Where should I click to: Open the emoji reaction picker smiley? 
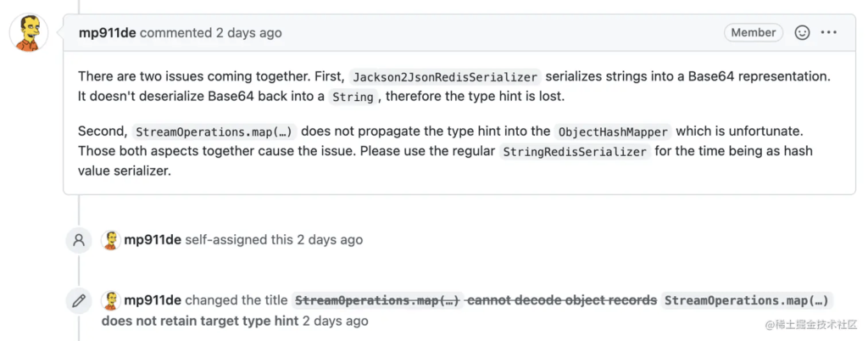802,33
